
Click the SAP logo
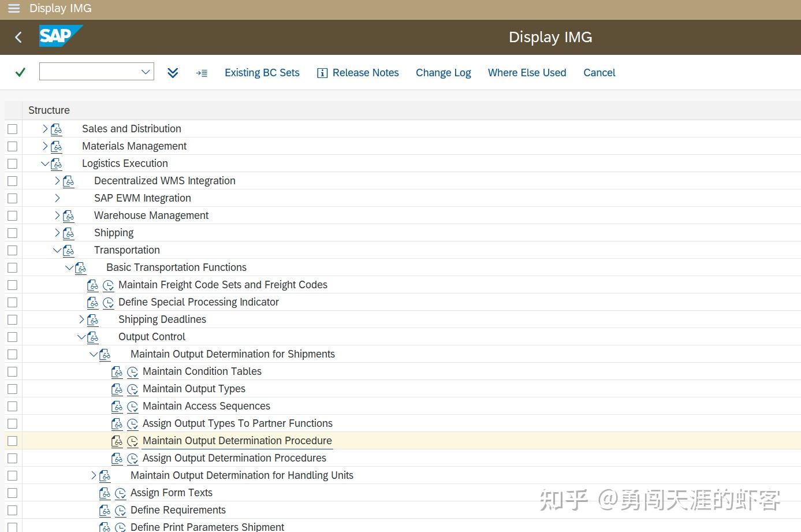(x=60, y=36)
